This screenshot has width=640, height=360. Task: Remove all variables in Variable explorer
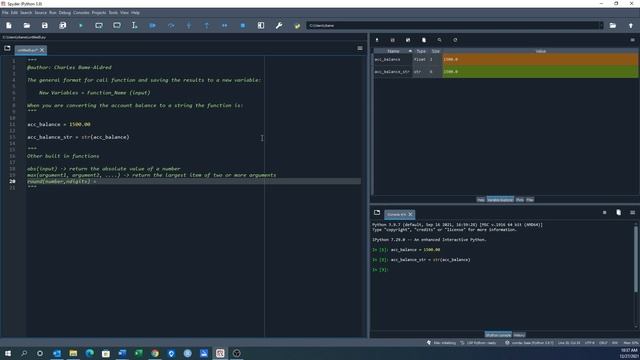coord(424,40)
